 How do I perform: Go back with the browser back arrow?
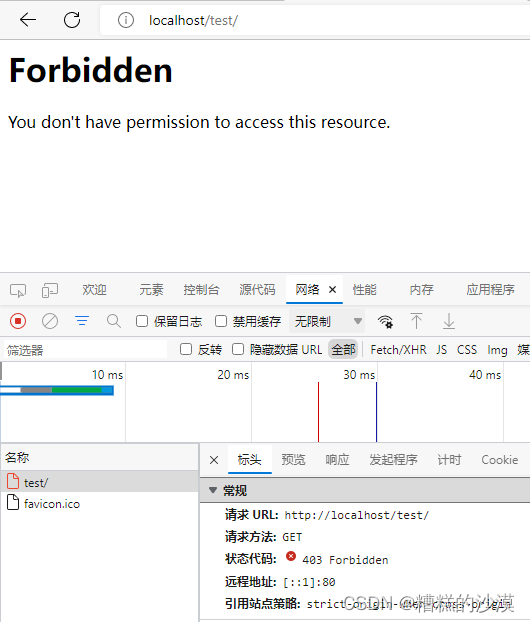(28, 19)
